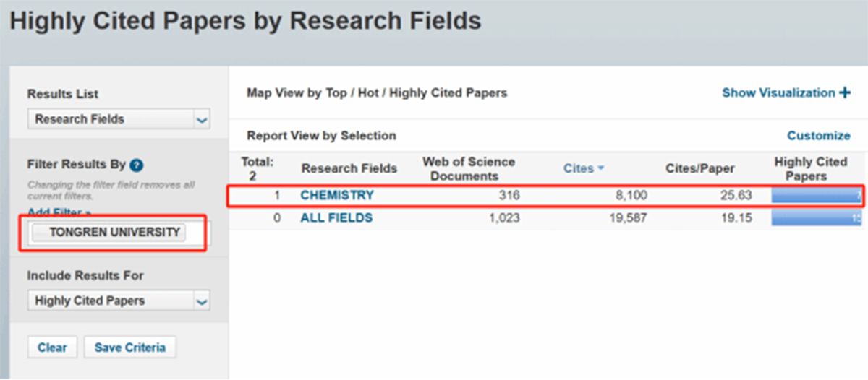
Task: Click the Filter Results By help icon
Action: coord(137,165)
